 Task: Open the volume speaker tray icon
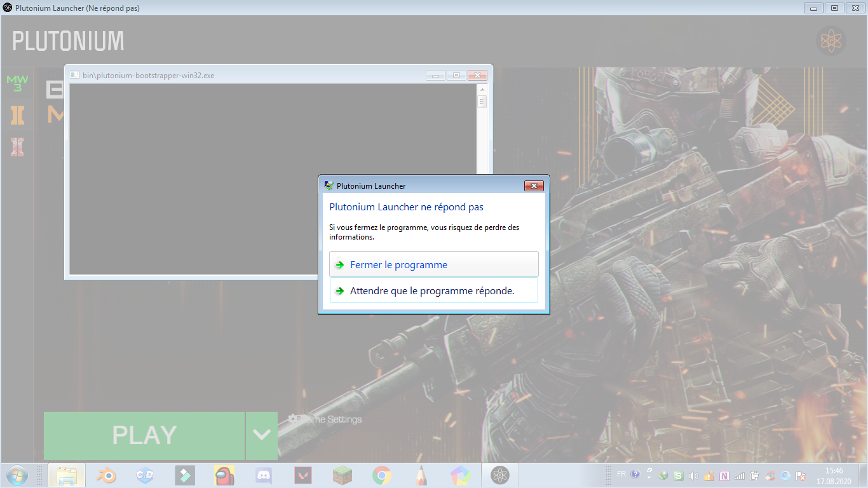693,475
